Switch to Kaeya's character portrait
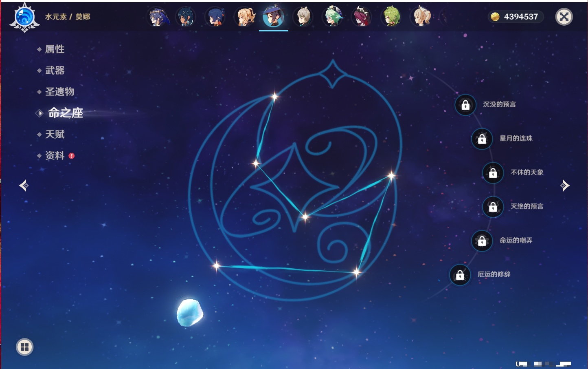 click(186, 17)
